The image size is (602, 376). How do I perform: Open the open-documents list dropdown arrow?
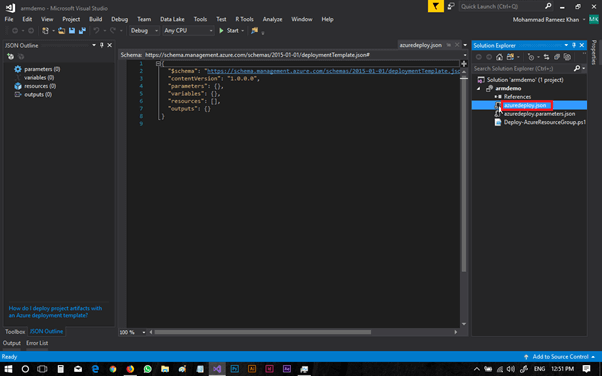[x=465, y=45]
